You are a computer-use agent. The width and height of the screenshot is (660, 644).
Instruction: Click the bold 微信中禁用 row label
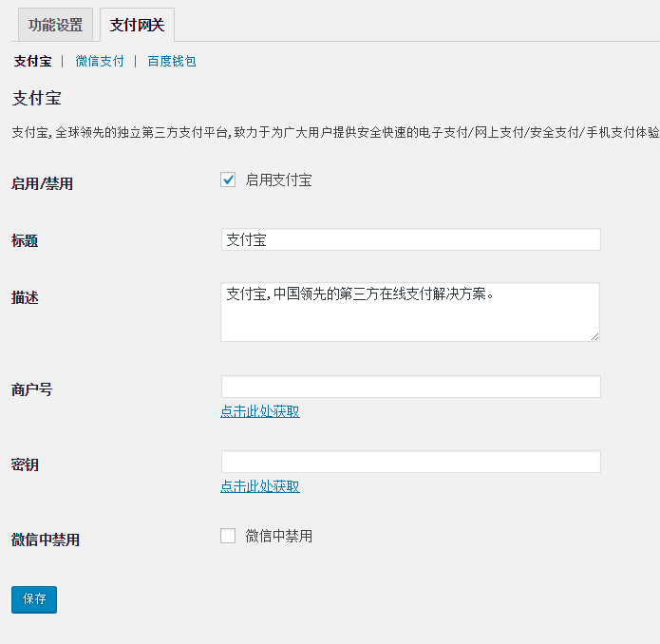46,540
